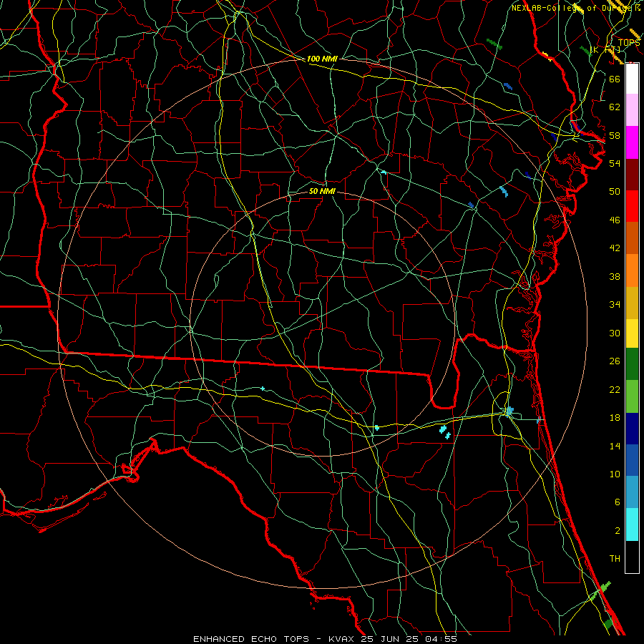This screenshot has height=644, width=644.
Task: Click the legend value '62'
Action: click(x=615, y=107)
